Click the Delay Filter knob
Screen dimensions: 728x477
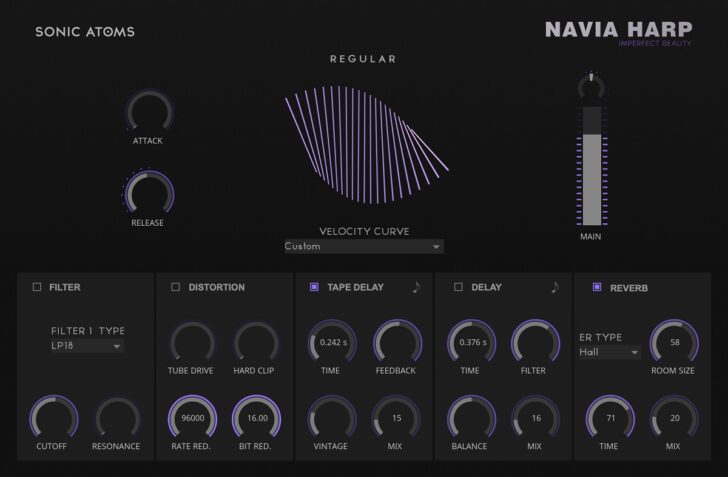[x=535, y=342]
